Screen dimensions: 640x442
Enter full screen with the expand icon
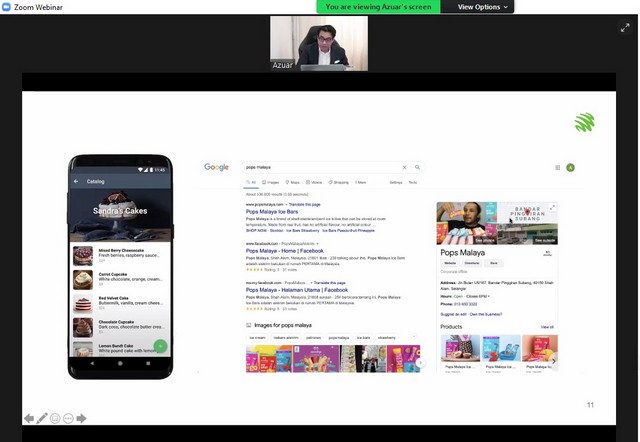[x=625, y=28]
